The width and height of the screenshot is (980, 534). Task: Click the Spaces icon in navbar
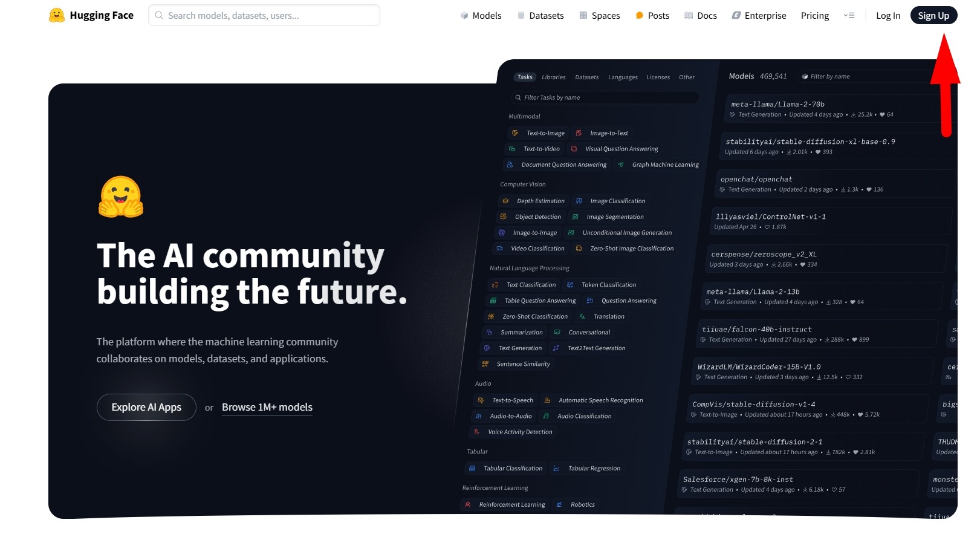click(583, 16)
